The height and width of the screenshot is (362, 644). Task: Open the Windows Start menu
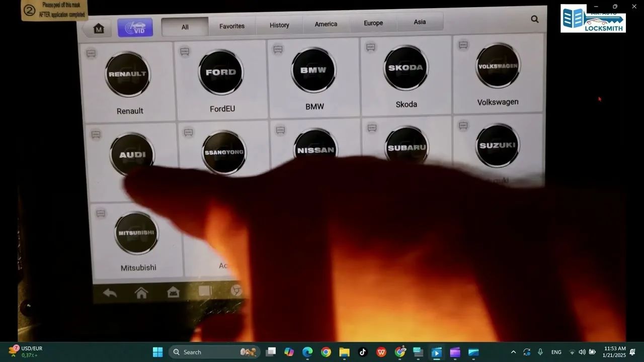[x=157, y=352]
